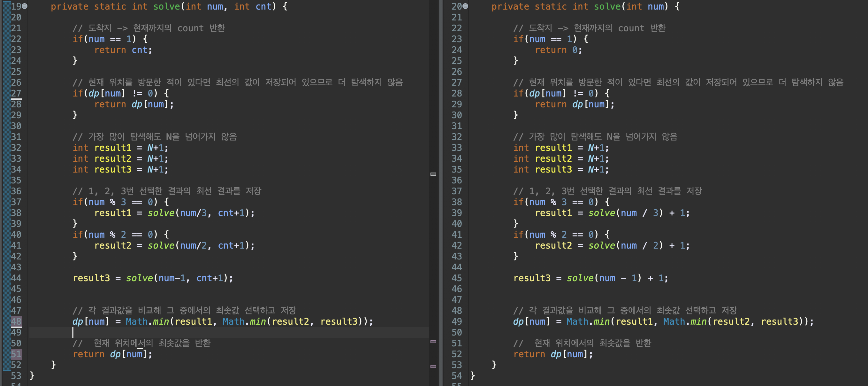Click 'if(num == 1) {' in right editor
This screenshot has height=386, width=868.
tap(551, 39)
